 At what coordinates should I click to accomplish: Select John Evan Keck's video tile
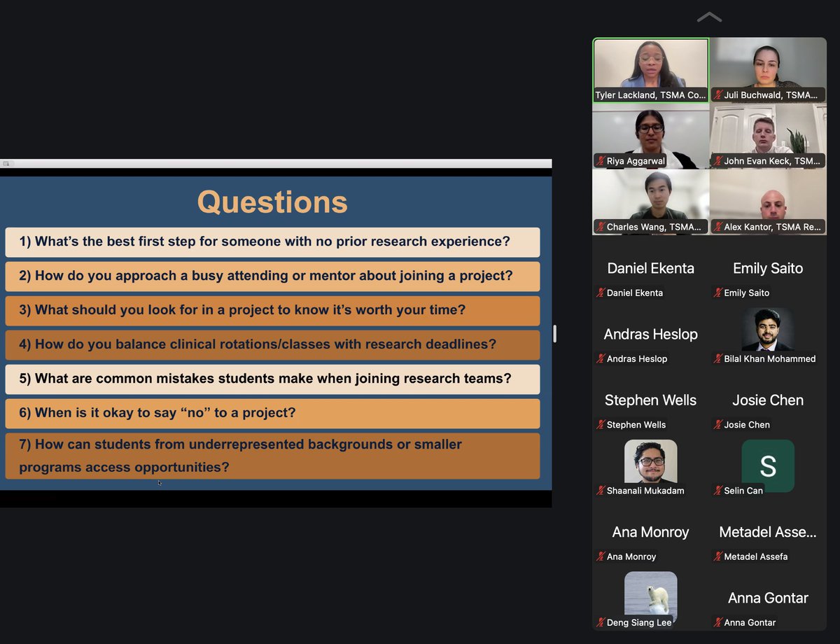(x=769, y=136)
